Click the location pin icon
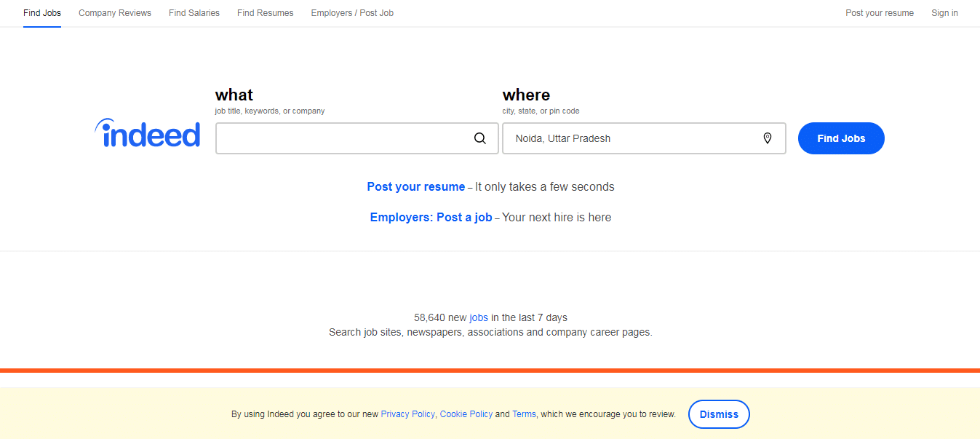Screen dimensions: 980x439 tap(767, 138)
